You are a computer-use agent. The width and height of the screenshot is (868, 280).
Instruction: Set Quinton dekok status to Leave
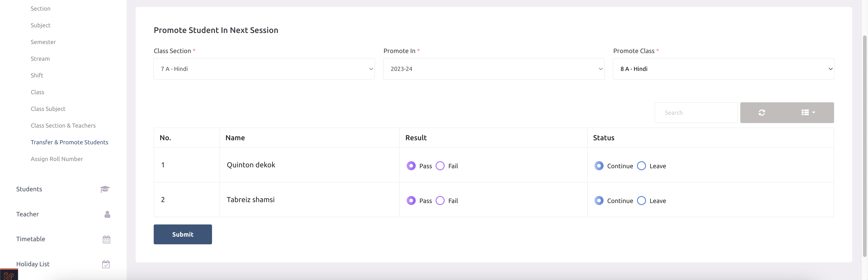click(x=641, y=166)
